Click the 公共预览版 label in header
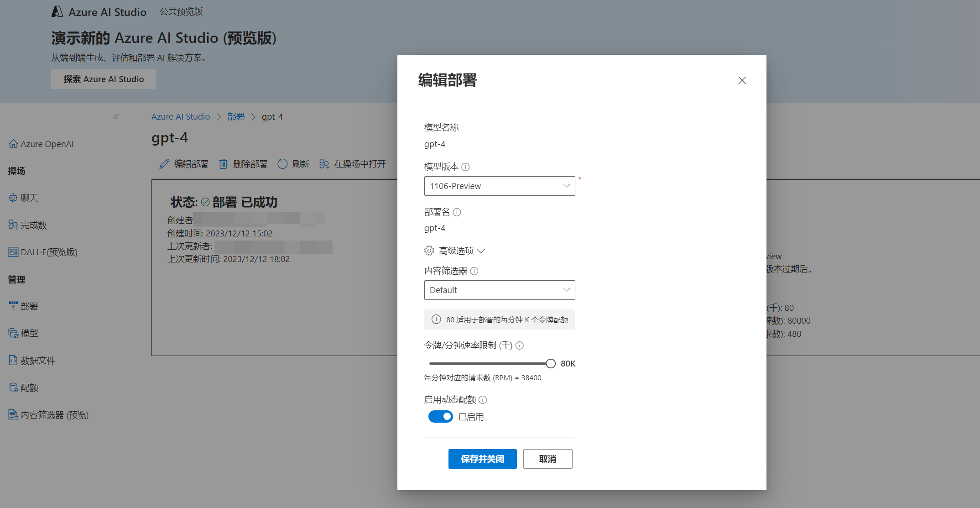 tap(181, 12)
